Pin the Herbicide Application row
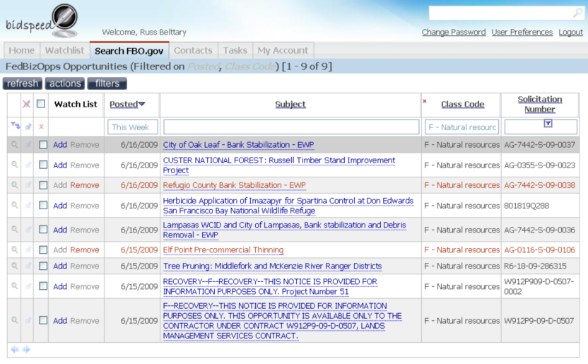This screenshot has width=588, height=364. pos(28,206)
